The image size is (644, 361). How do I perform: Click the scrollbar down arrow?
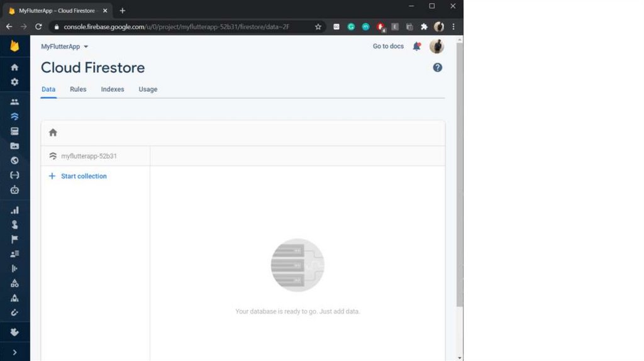point(460,358)
